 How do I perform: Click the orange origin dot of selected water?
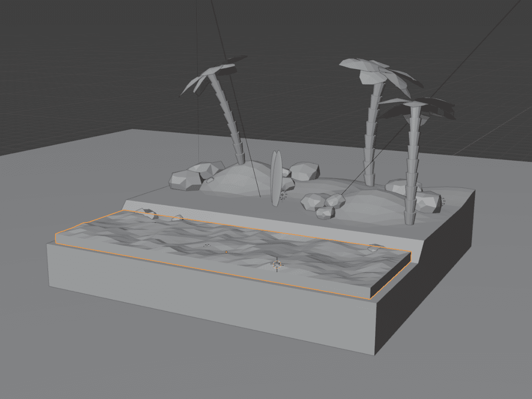pos(226,252)
